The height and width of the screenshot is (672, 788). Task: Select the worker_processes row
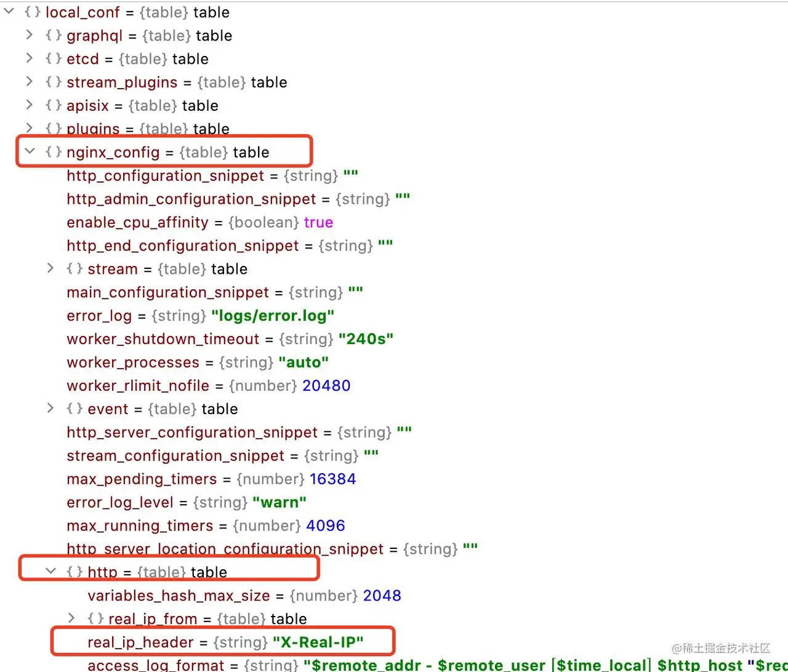point(198,362)
